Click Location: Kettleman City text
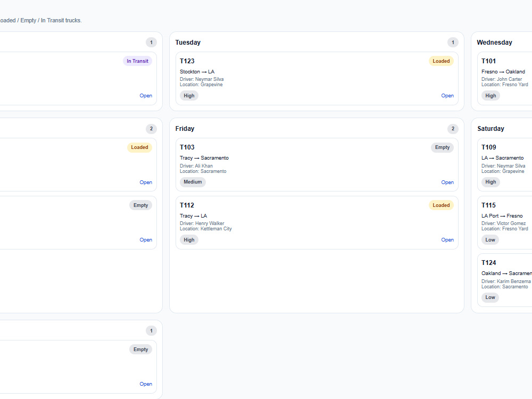The width and height of the screenshot is (532, 399). click(x=205, y=229)
